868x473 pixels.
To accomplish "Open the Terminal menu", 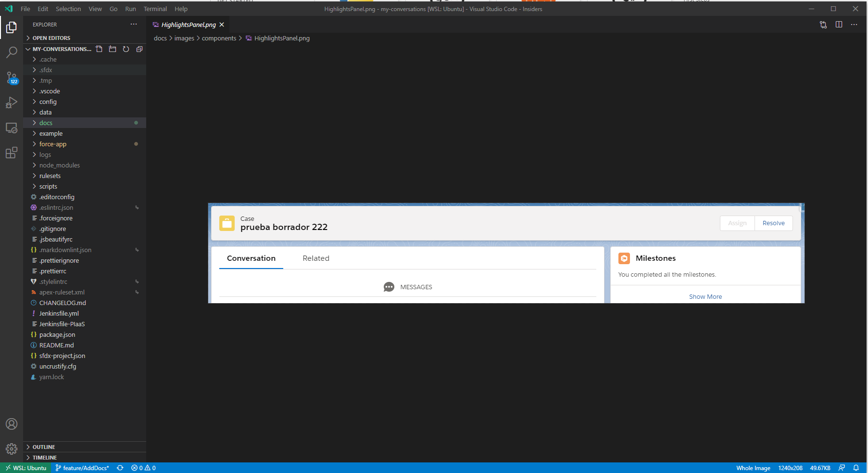I will [x=155, y=9].
